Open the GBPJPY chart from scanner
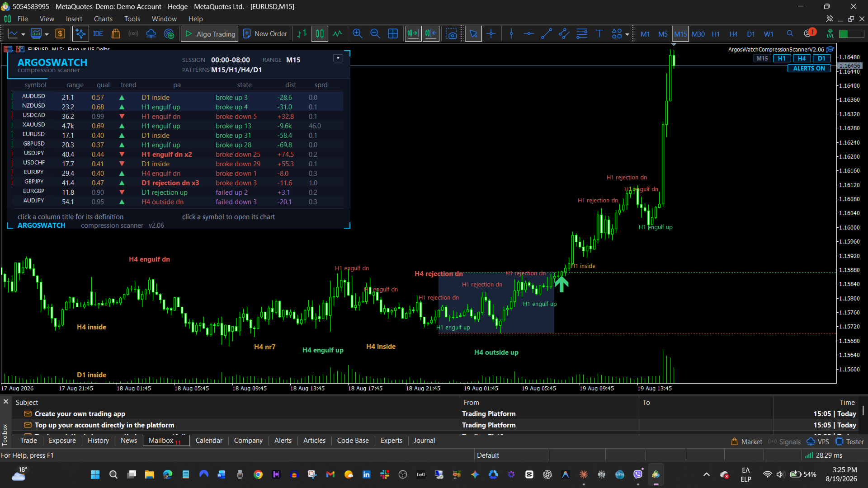This screenshot has height=488, width=868. [x=34, y=182]
